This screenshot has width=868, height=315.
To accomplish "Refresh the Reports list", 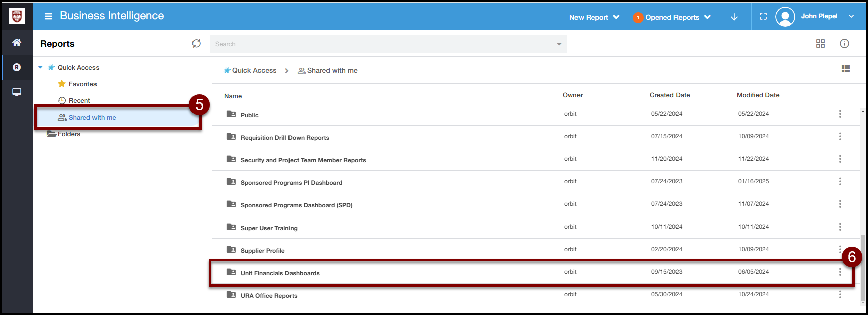I will point(196,44).
